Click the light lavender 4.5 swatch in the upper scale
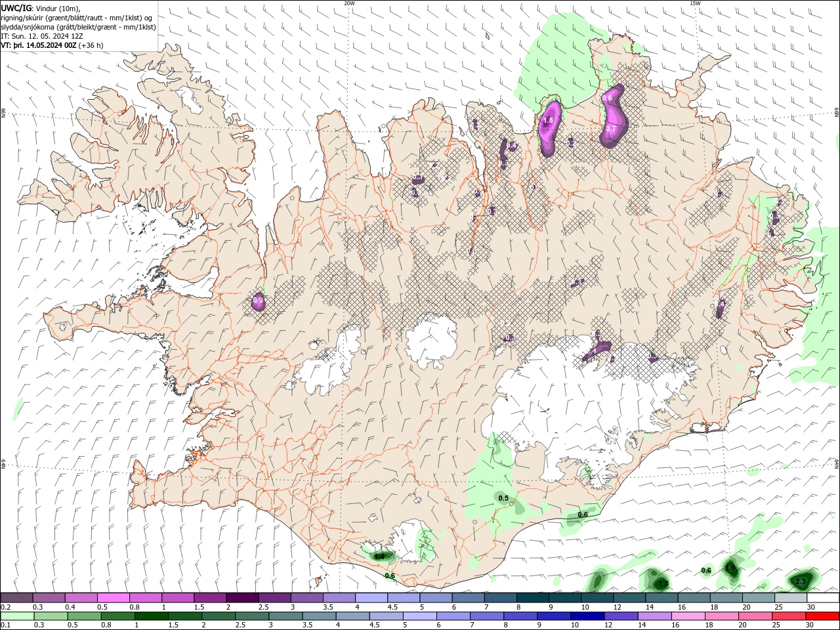 tap(404, 598)
